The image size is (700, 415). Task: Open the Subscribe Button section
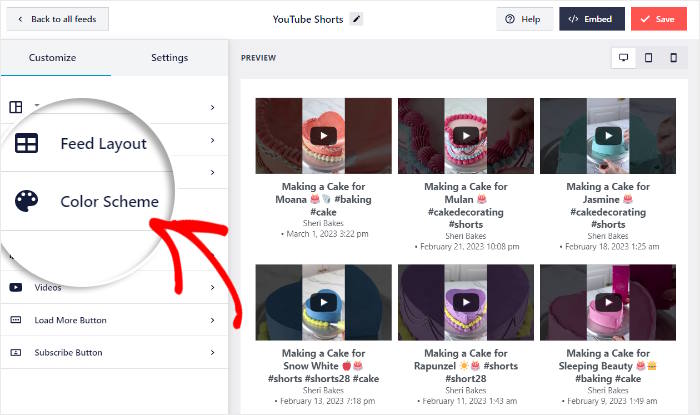pos(114,353)
